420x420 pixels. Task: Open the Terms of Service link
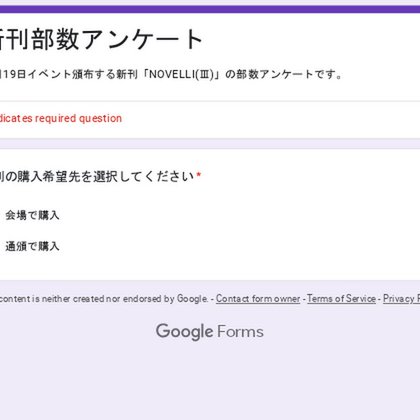341,299
